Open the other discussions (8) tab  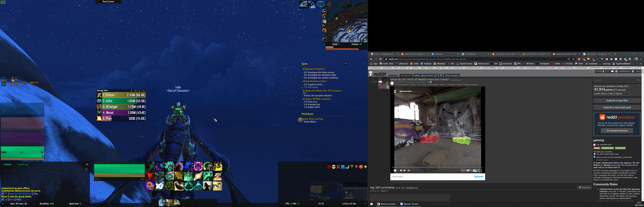pos(426,75)
